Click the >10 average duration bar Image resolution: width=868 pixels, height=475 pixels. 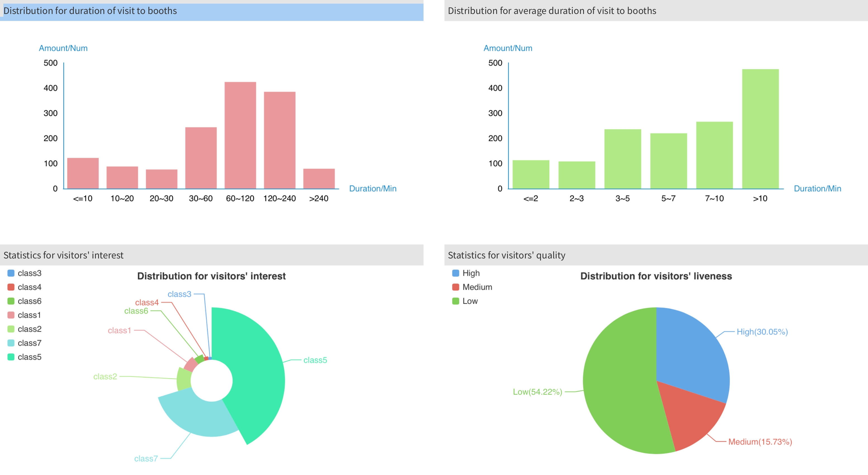click(760, 129)
